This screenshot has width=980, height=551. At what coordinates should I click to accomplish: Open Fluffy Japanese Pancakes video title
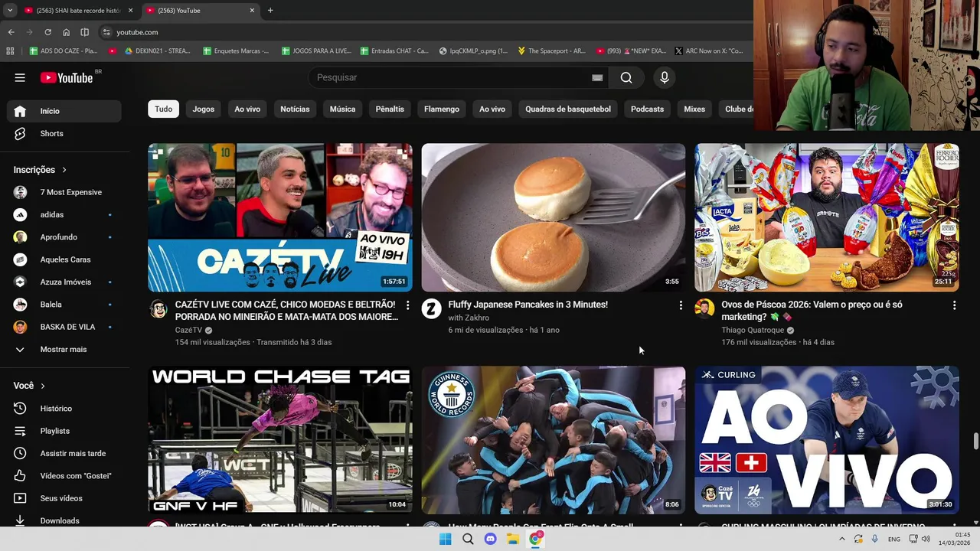click(528, 305)
